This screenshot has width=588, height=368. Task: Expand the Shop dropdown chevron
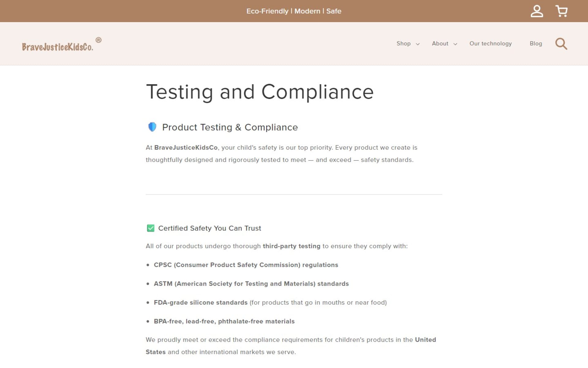click(417, 44)
